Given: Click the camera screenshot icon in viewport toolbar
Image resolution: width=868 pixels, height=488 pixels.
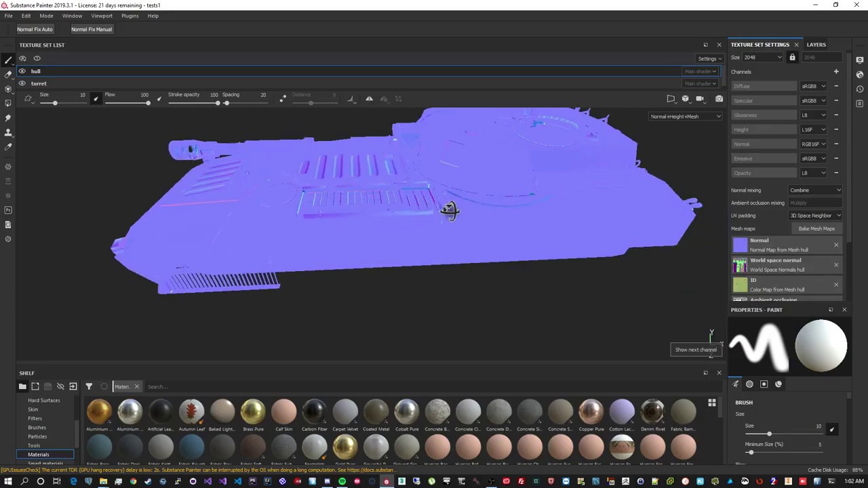Looking at the screenshot, I should pos(719,99).
